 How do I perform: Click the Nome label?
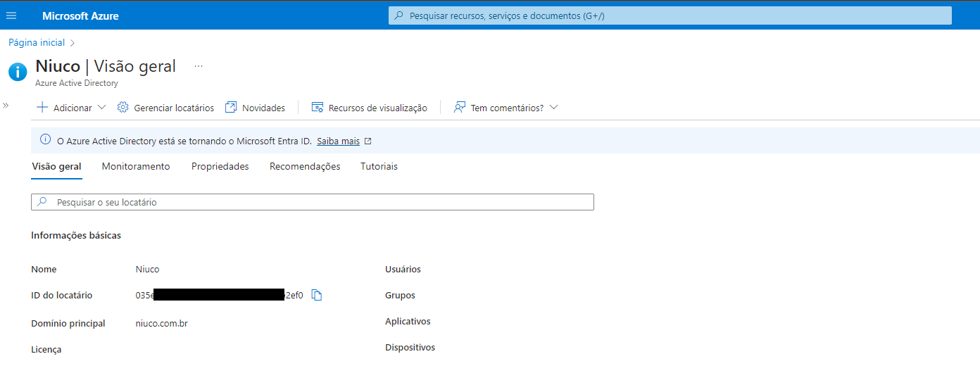click(44, 270)
